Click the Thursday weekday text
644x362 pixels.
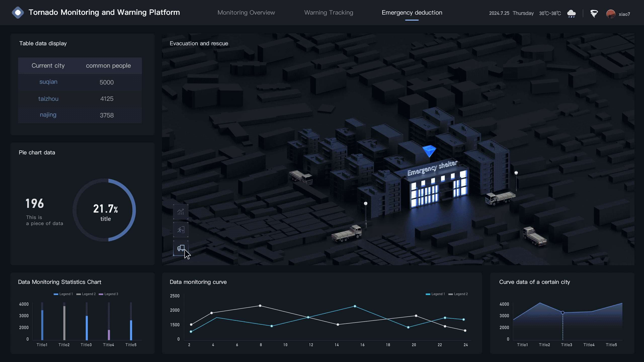[x=523, y=13]
